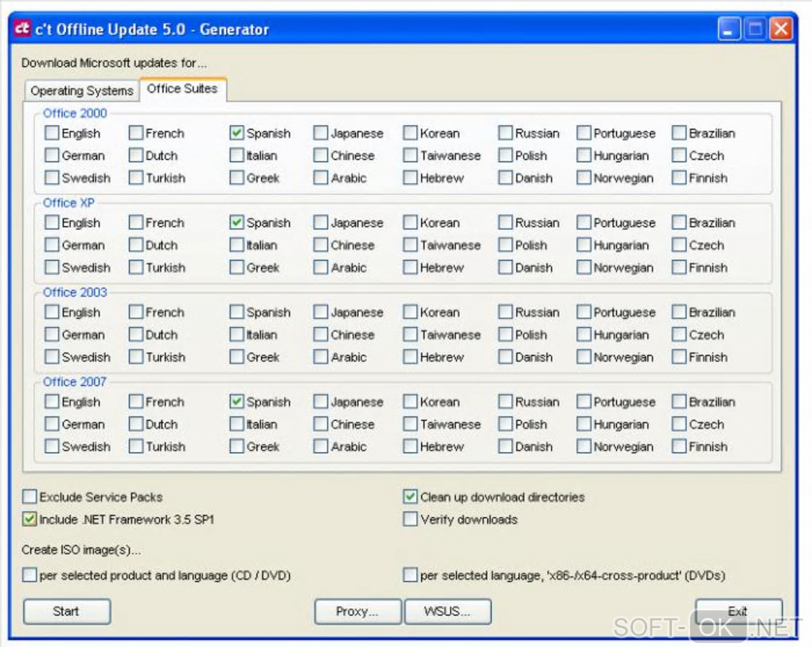This screenshot has width=812, height=647.
Task: Click the Exit button
Action: click(x=739, y=611)
